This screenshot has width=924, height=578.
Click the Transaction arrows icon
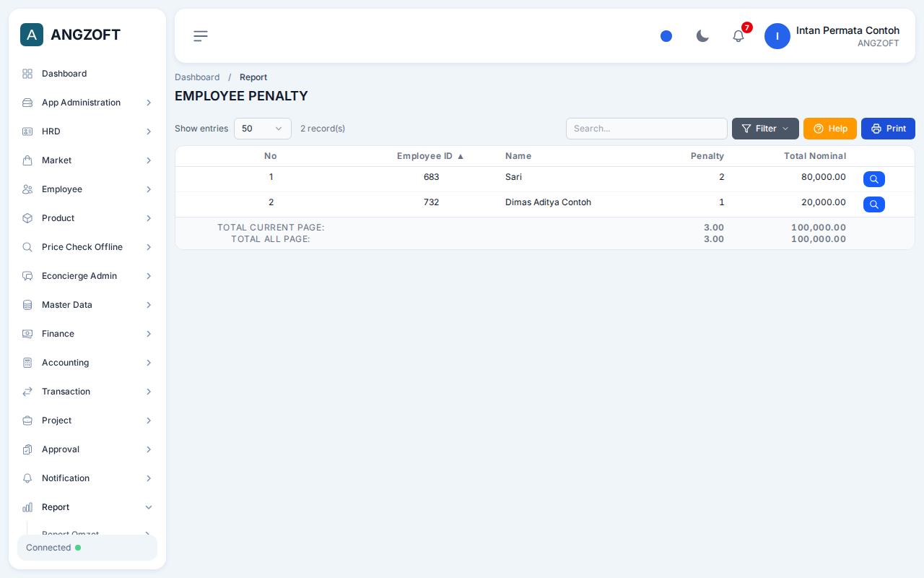tap(27, 392)
